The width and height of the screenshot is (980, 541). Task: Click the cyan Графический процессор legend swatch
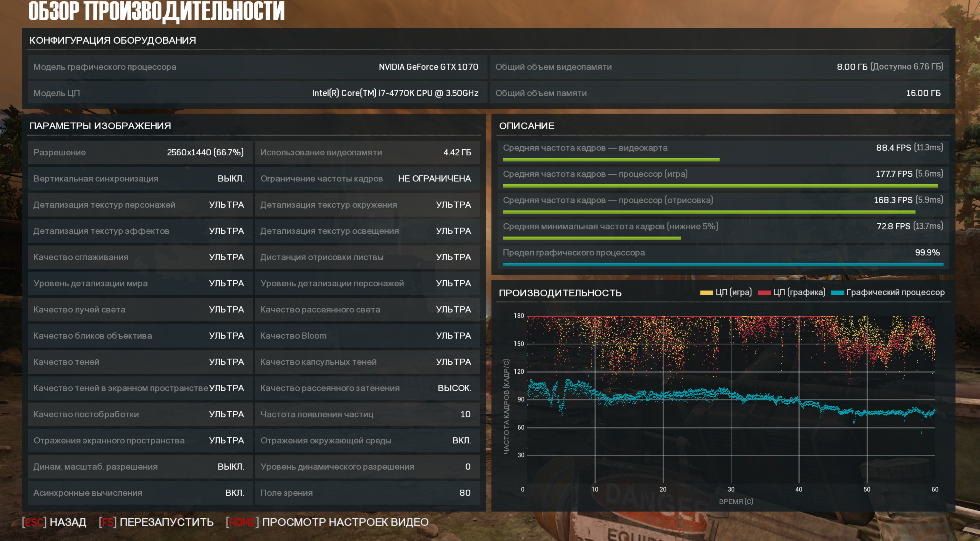[x=837, y=293]
